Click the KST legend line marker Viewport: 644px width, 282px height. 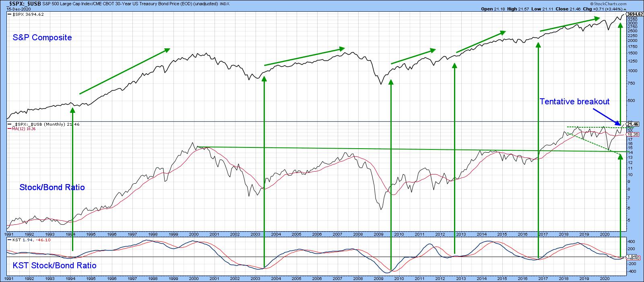coord(10,239)
